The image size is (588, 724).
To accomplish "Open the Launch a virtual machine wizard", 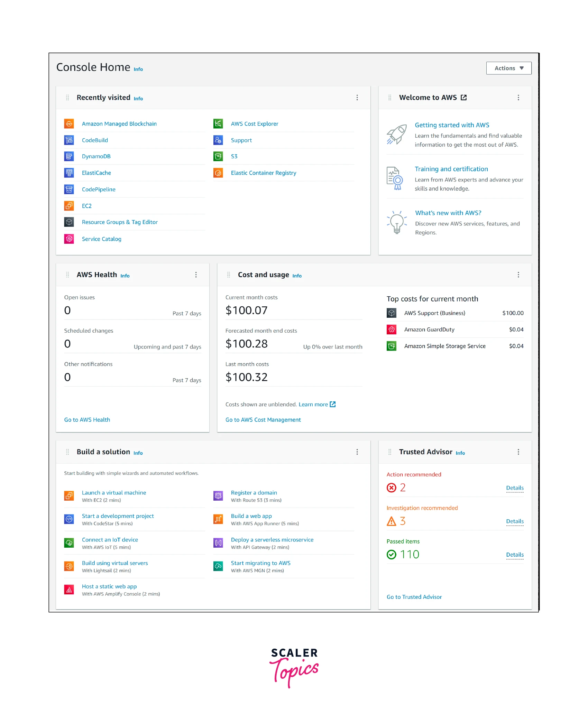I will point(114,493).
